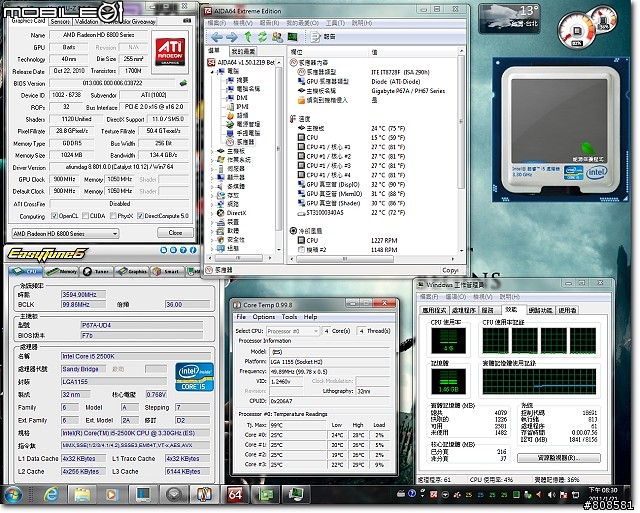Click the first round EasyTune6 title icon

(164, 250)
